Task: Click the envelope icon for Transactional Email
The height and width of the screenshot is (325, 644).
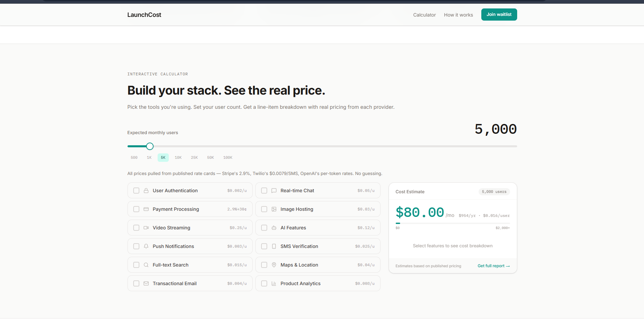Action: tap(146, 283)
